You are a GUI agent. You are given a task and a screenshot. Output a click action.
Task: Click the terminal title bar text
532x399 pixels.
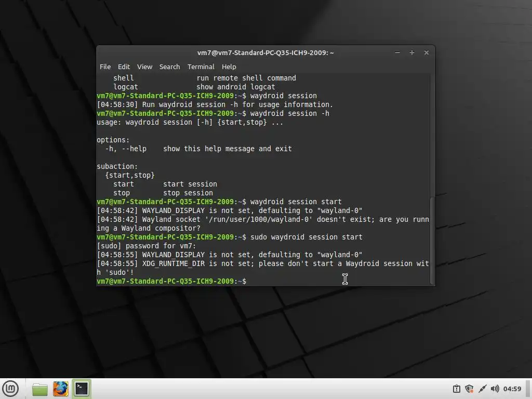[x=265, y=52]
